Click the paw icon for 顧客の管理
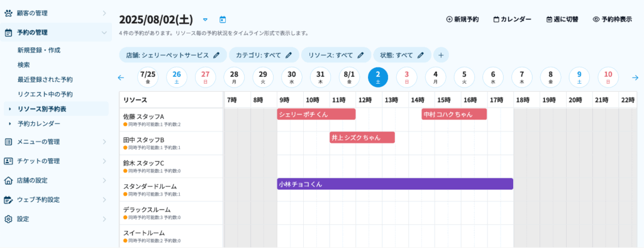 [8, 13]
